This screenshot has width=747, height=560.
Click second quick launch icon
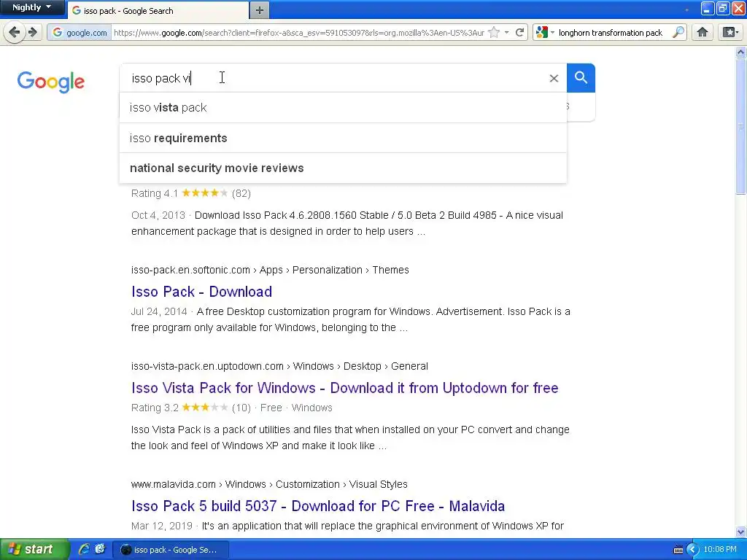(x=99, y=550)
